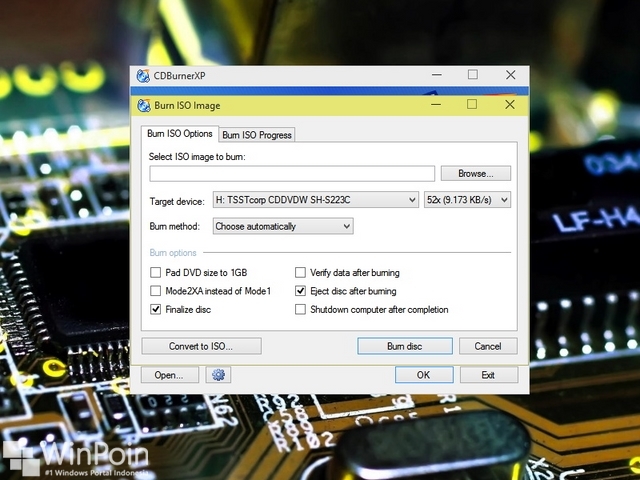Toggle Mode2XA instead of Mode1 checkbox
This screenshot has height=480, width=640.
tap(156, 291)
